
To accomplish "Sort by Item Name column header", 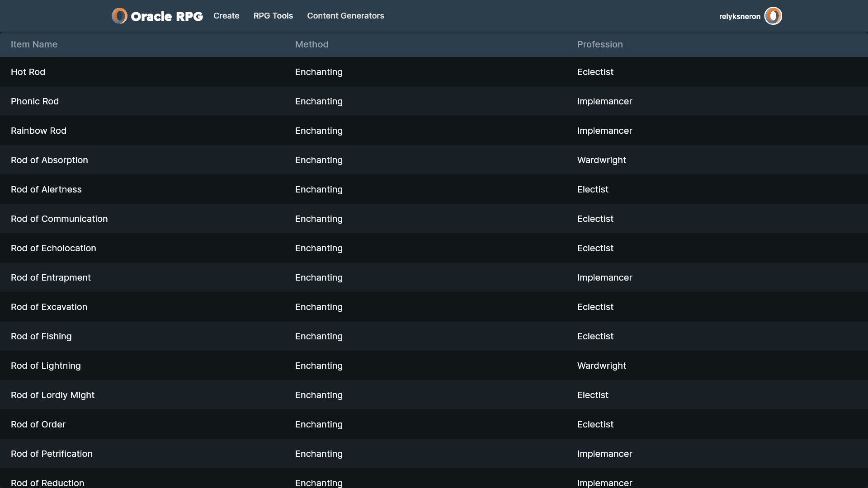I will (x=34, y=44).
